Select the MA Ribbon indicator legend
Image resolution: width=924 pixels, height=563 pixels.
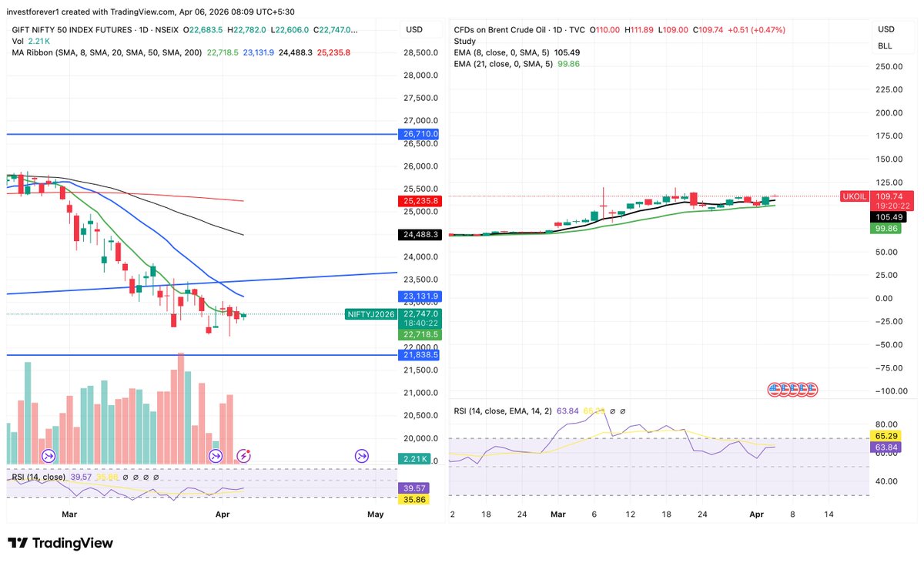106,52
